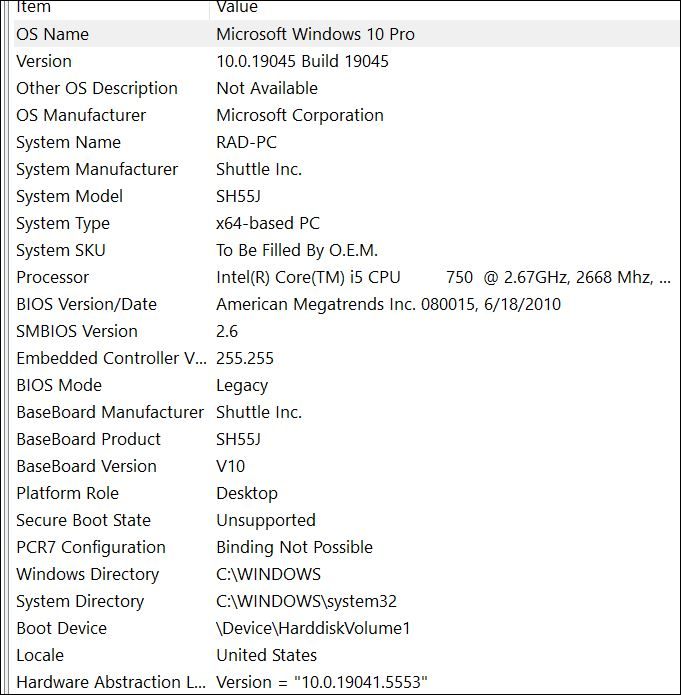Screen dimensions: 681x695
Task: Select the BaseBoard Product label
Action: [88, 440]
